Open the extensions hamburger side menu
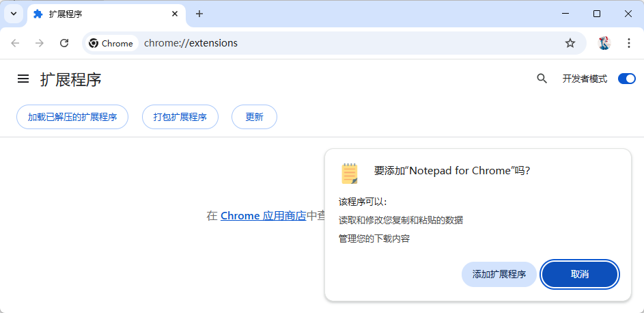Viewport: 644px width, 313px height. [x=23, y=79]
